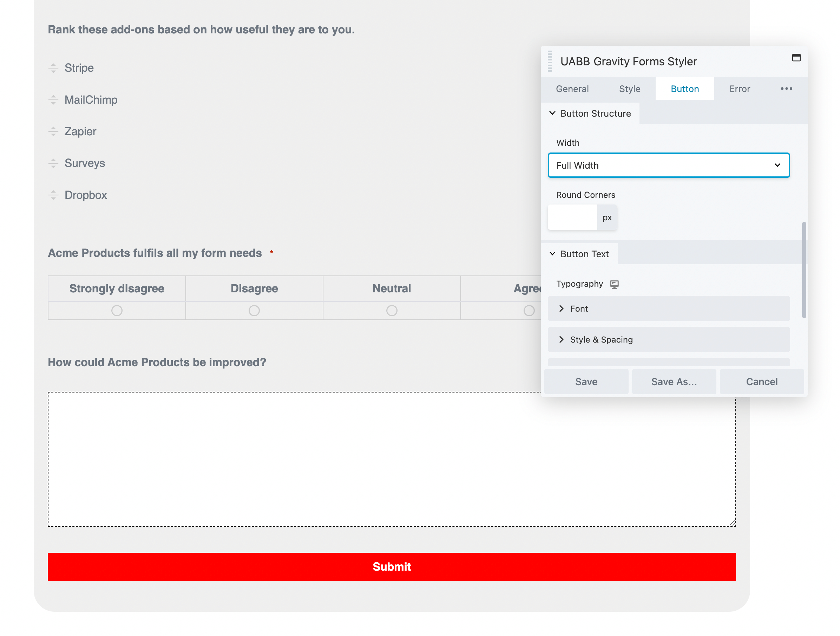The width and height of the screenshot is (840, 636).
Task: Open the Width dropdown showing Full Width
Action: coord(669,165)
